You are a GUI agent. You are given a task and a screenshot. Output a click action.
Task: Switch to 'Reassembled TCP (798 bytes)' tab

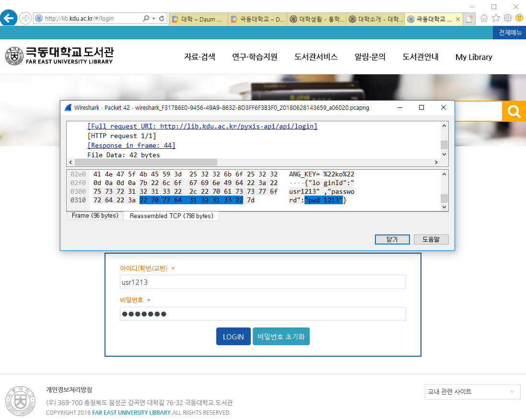pos(172,216)
